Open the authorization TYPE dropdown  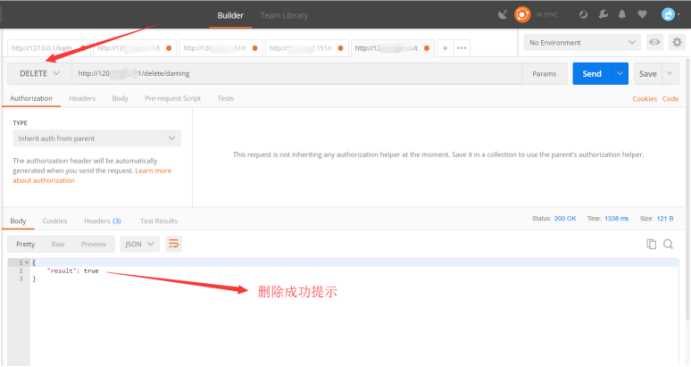pos(97,139)
